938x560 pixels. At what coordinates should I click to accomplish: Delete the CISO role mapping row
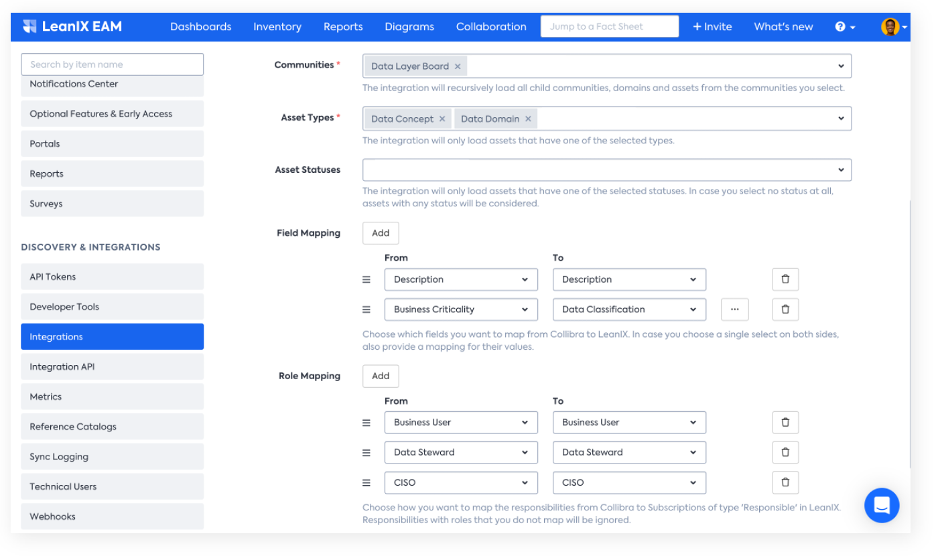785,482
